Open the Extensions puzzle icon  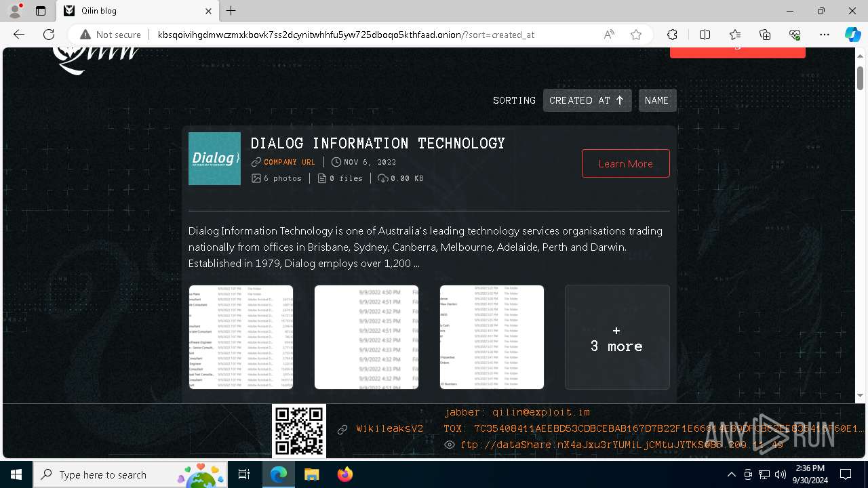point(672,35)
